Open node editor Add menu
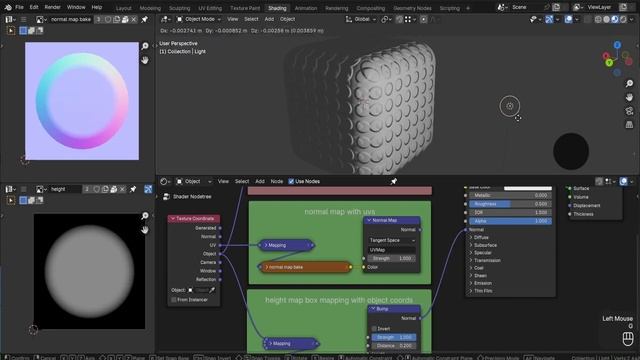 pos(260,181)
